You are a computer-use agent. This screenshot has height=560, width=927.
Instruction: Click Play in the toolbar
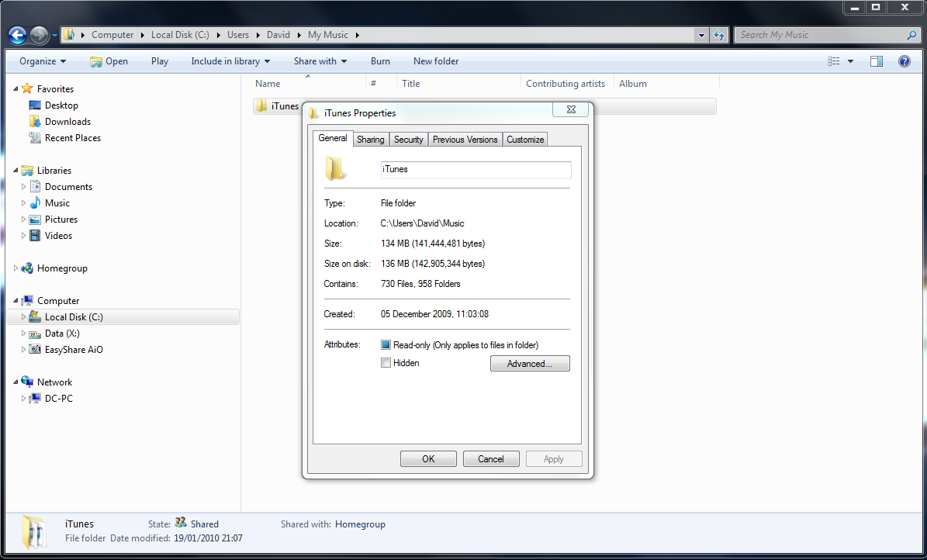pyautogui.click(x=160, y=61)
